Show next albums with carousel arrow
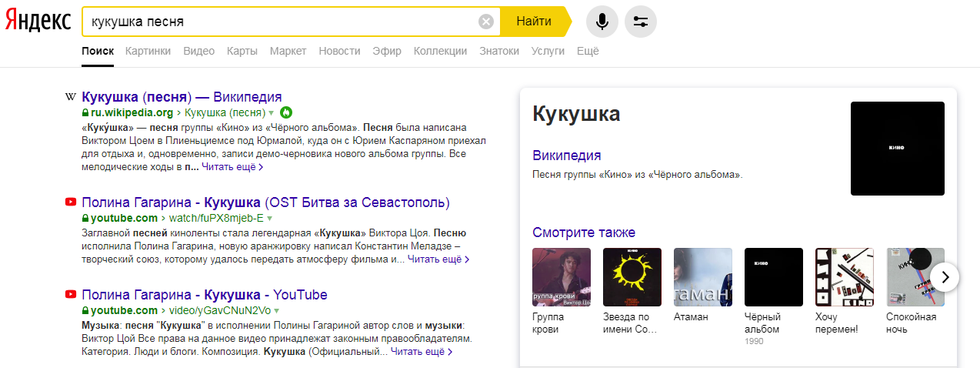This screenshot has height=368, width=980. (945, 277)
